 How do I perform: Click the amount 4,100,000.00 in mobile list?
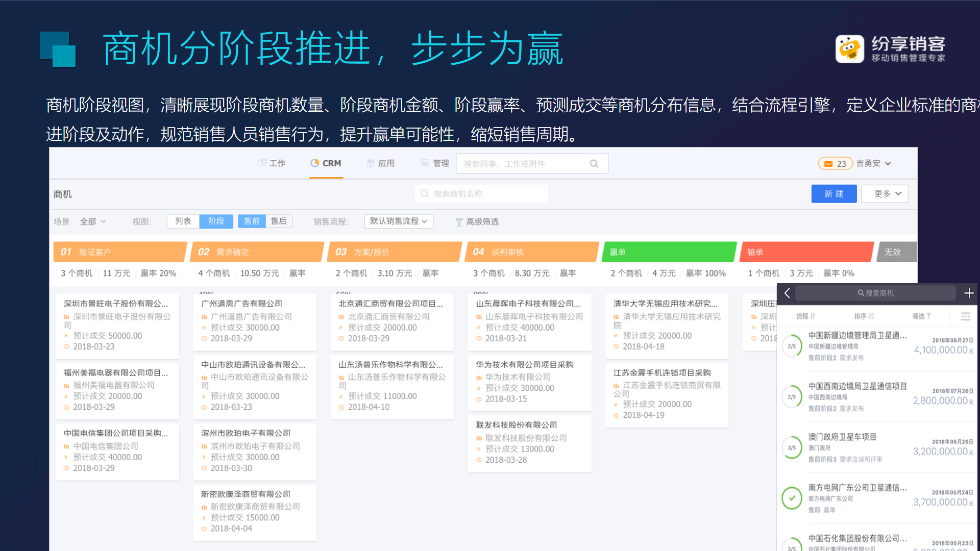943,350
